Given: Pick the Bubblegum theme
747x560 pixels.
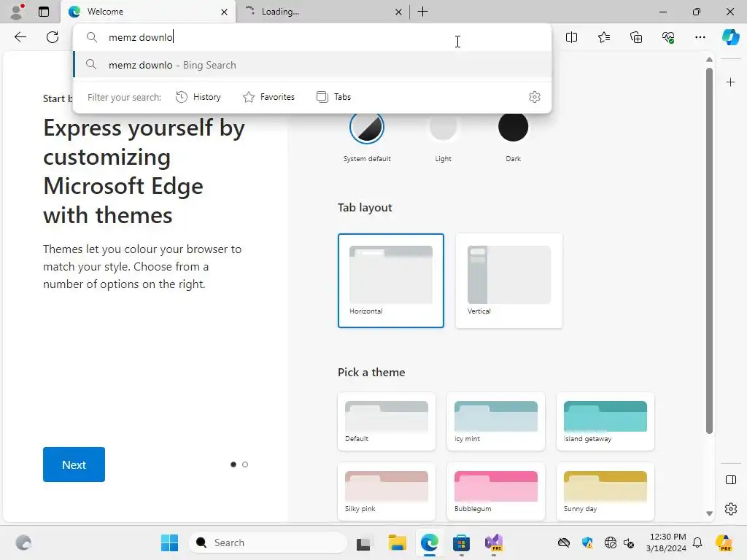Looking at the screenshot, I should point(496,491).
